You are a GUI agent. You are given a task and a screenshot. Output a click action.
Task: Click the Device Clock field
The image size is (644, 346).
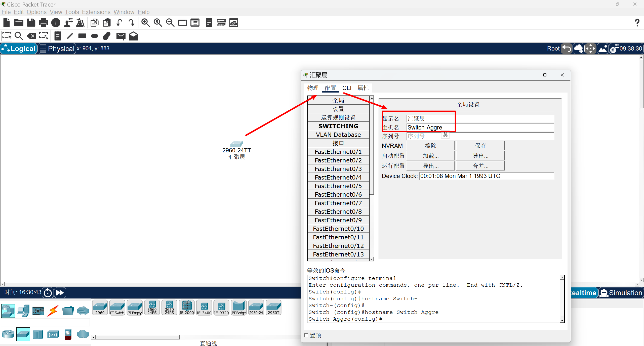[x=487, y=176]
